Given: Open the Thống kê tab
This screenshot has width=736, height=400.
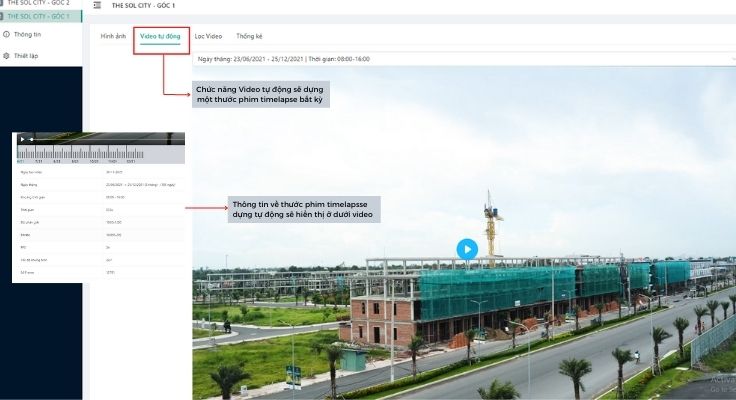Looking at the screenshot, I should 249,36.
